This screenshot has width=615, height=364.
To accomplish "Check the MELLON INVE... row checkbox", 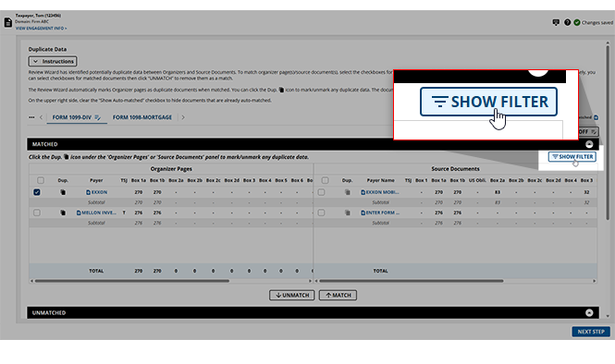I will [x=37, y=212].
